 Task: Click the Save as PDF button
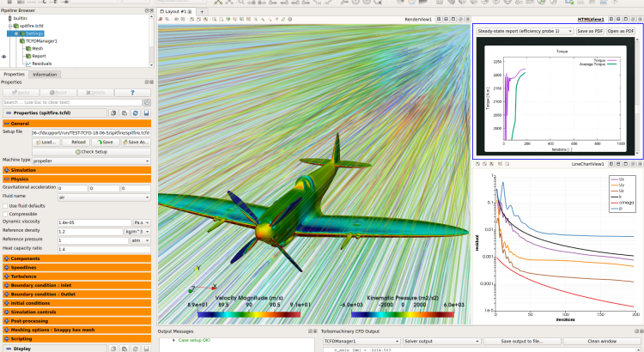[x=590, y=31]
